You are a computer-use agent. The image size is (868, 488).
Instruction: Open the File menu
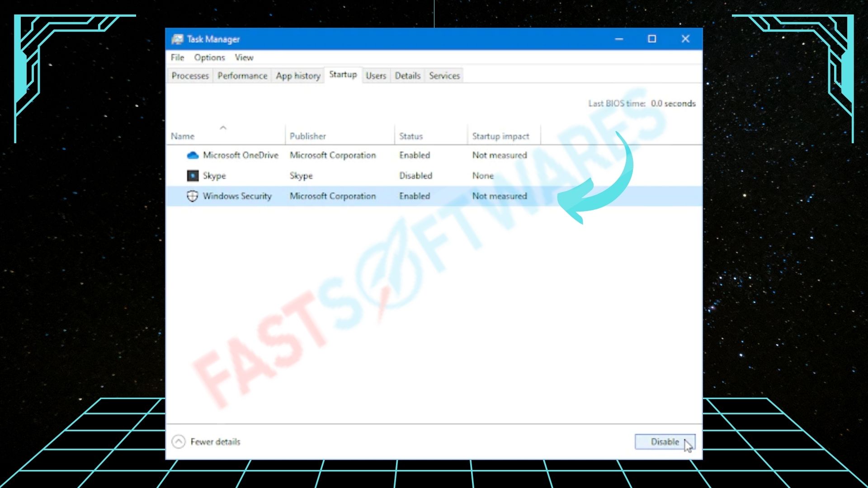177,57
